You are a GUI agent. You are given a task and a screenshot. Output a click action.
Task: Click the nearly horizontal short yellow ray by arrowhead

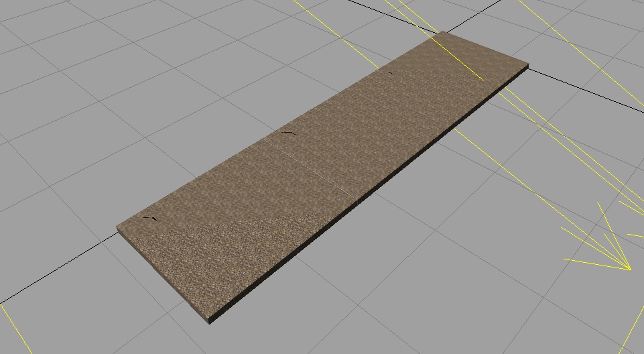click(596, 264)
